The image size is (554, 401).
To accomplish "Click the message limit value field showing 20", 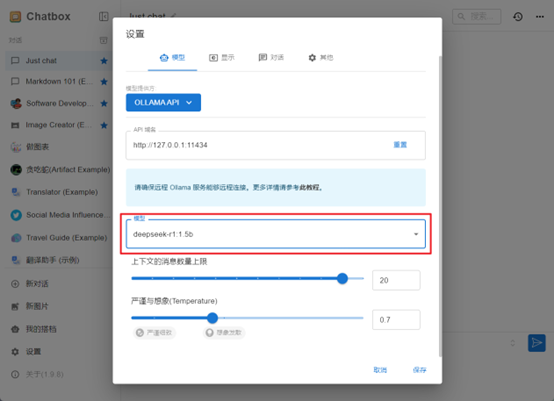I will click(x=396, y=280).
